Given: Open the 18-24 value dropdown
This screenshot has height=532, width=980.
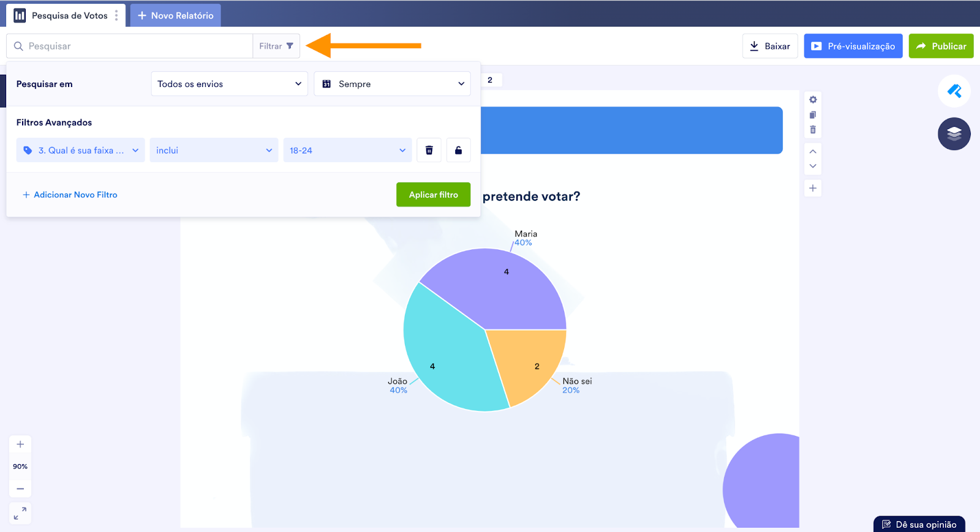Looking at the screenshot, I should point(347,150).
